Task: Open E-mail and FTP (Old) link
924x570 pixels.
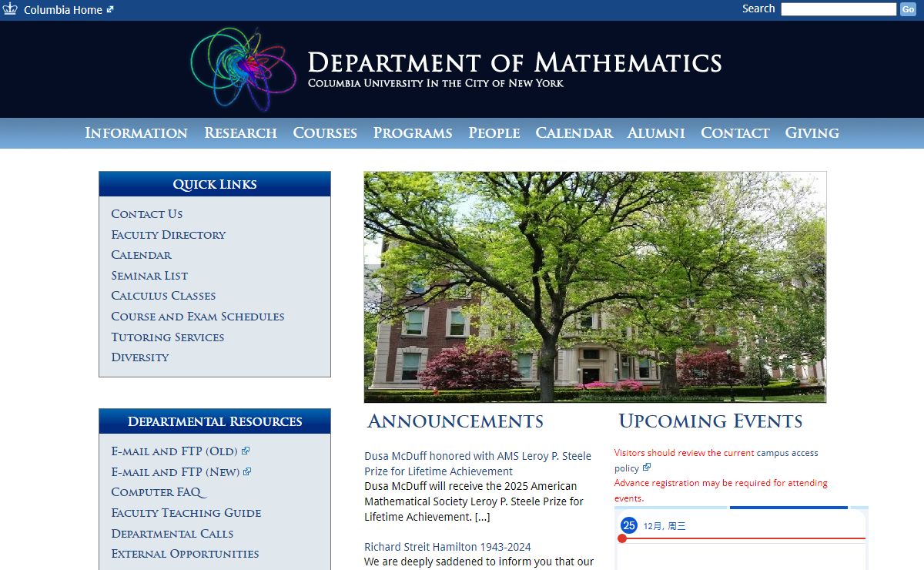Action: tap(174, 451)
